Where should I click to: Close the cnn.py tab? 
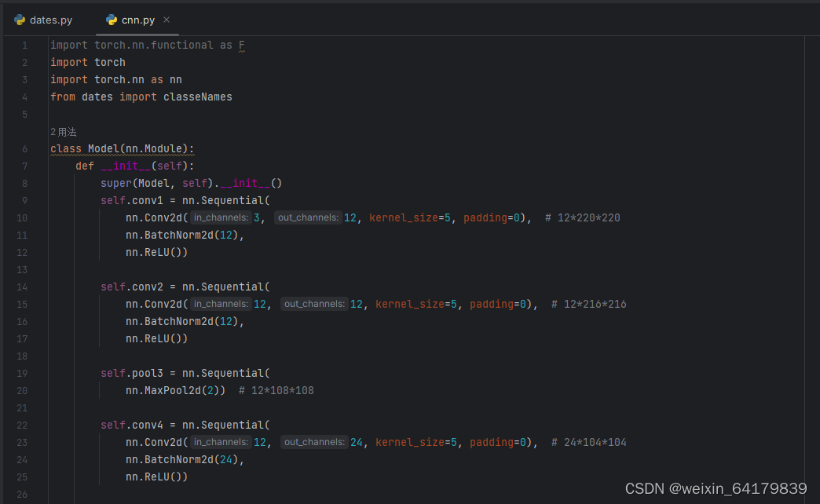(x=167, y=20)
